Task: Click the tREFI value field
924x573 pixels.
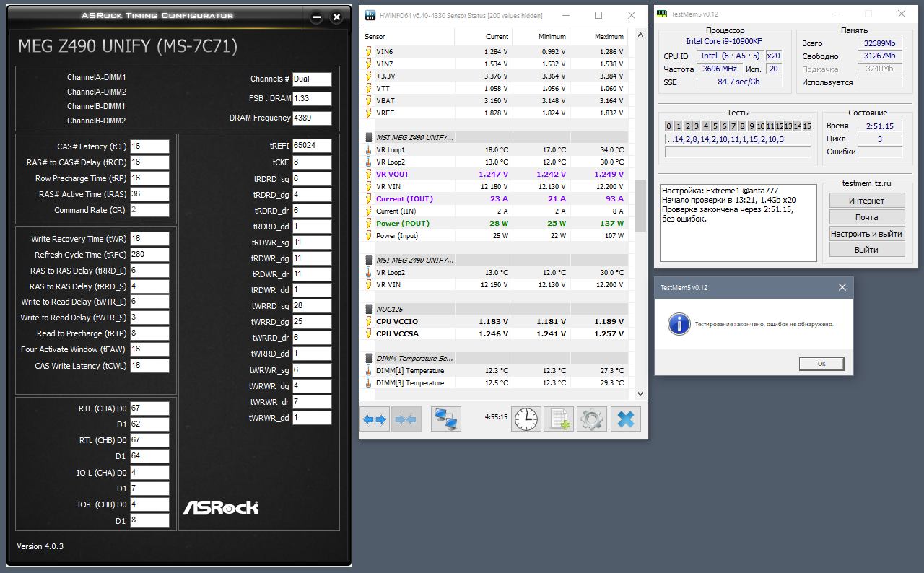Action: click(312, 146)
